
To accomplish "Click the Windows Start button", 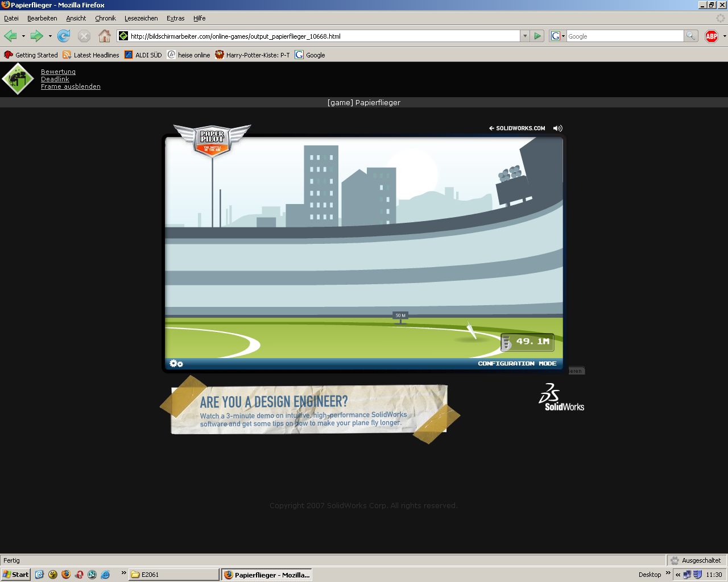I will point(16,575).
